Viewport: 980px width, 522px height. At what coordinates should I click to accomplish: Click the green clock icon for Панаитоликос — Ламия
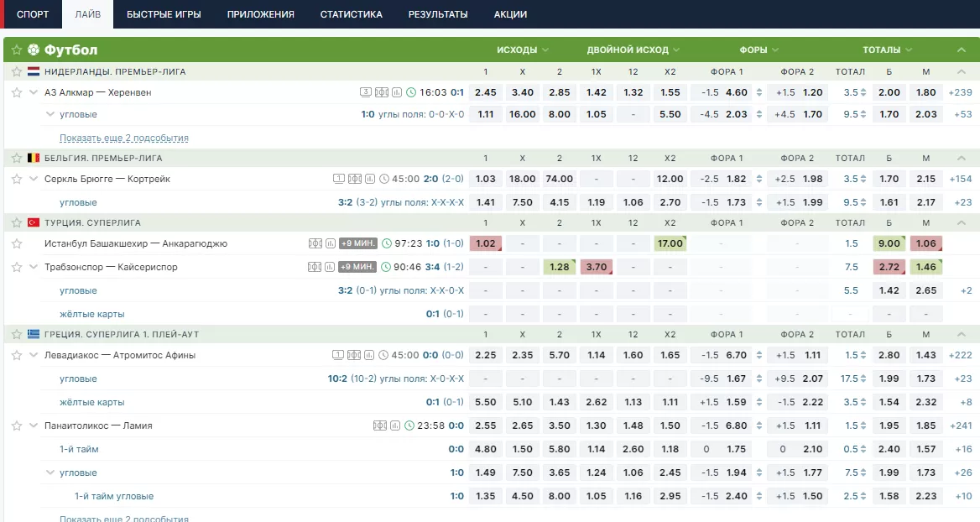(409, 425)
